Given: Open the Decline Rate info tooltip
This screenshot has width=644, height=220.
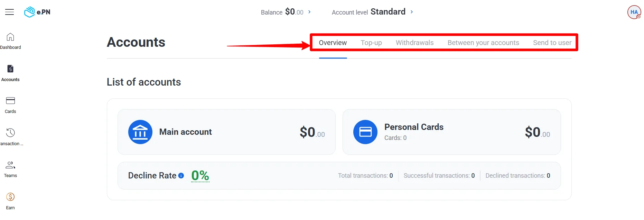Looking at the screenshot, I should (x=181, y=176).
